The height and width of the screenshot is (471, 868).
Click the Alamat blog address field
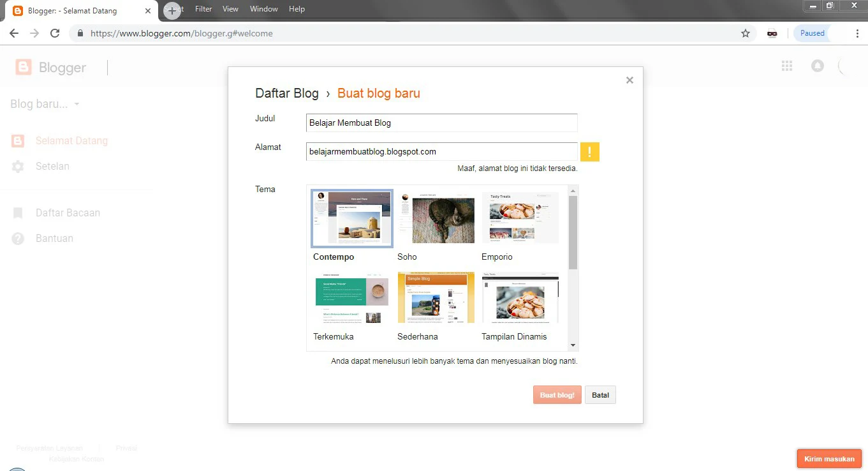tap(442, 151)
